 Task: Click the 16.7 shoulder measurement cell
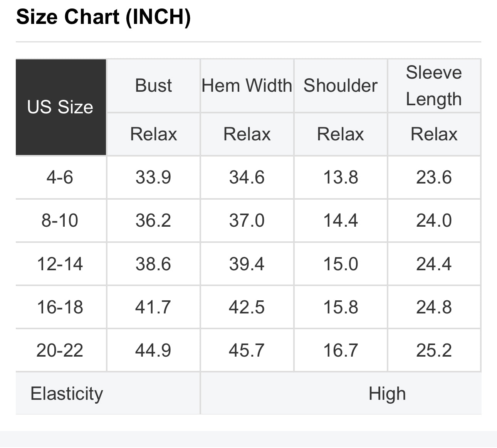341,350
